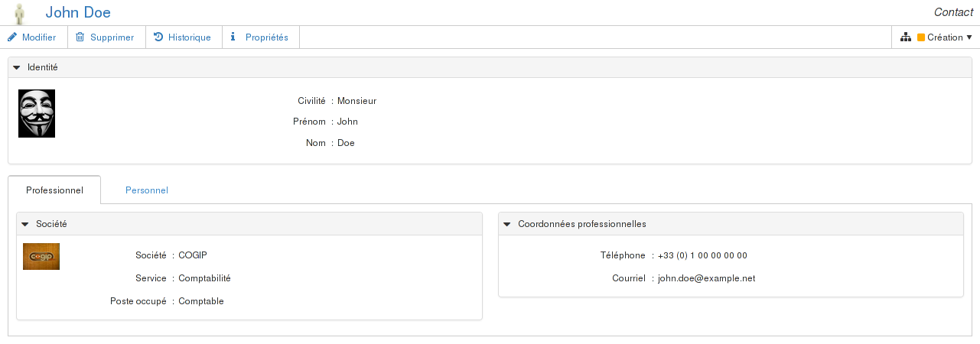Click the contact person icon beside John Doe
980x344 pixels.
tap(21, 13)
